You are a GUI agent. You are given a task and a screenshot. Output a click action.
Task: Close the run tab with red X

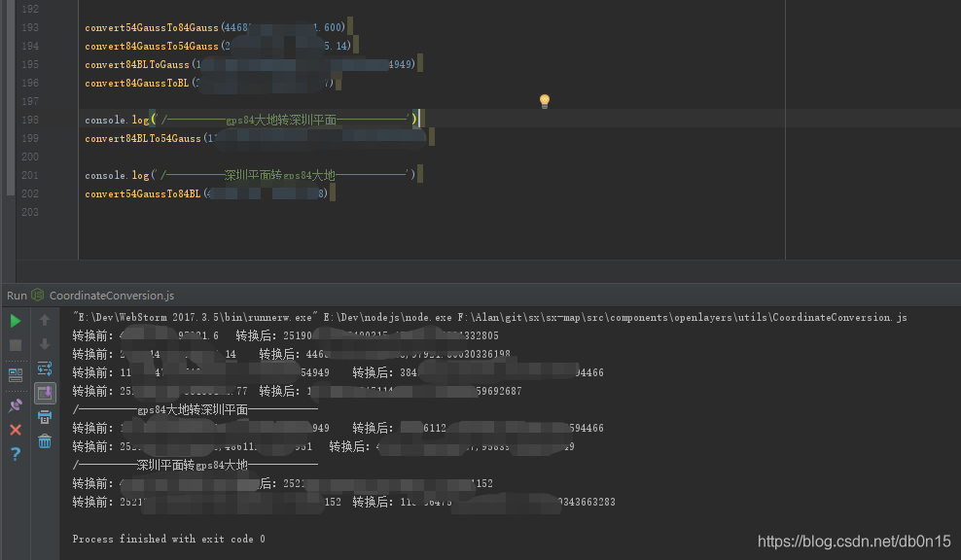pos(16,430)
